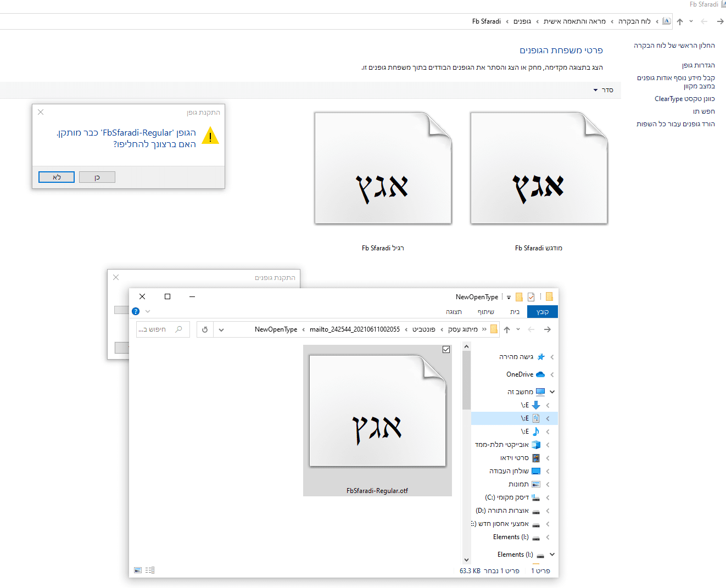This screenshot has width=726, height=588.
Task: Expand the גישה מהירה tree node
Action: pos(552,357)
